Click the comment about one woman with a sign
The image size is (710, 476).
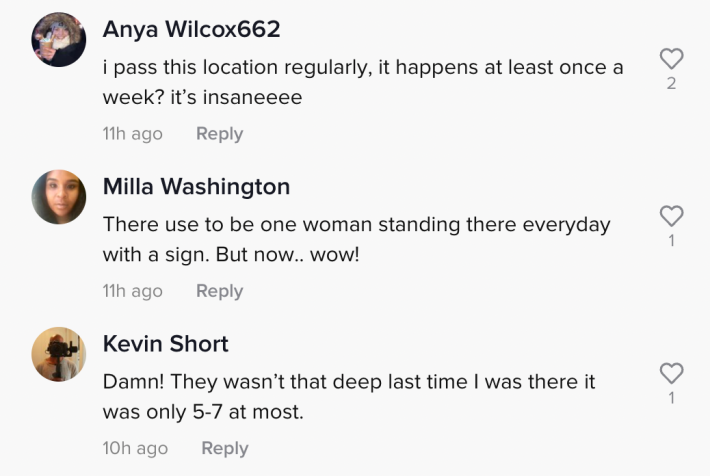point(355,239)
